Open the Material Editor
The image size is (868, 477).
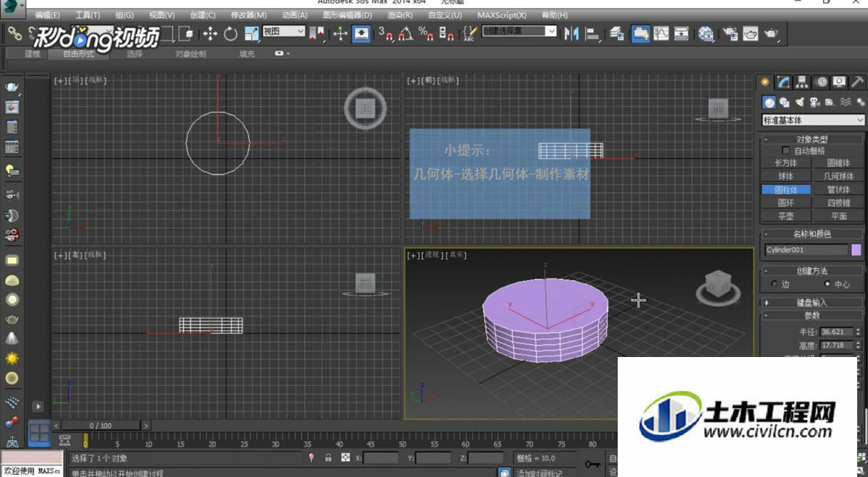pyautogui.click(x=706, y=33)
